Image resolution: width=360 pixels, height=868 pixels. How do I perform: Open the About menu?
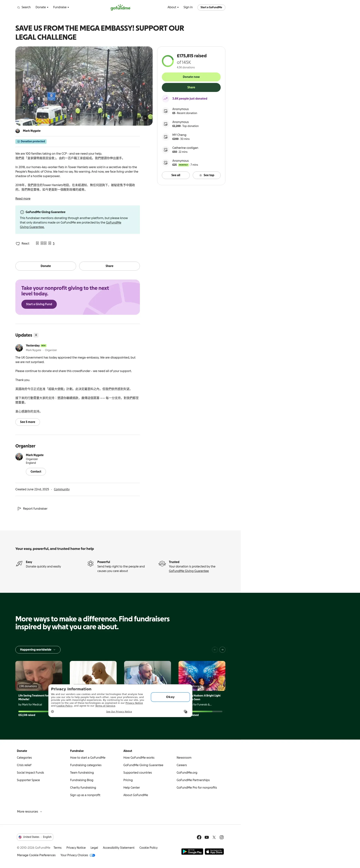pyautogui.click(x=173, y=7)
